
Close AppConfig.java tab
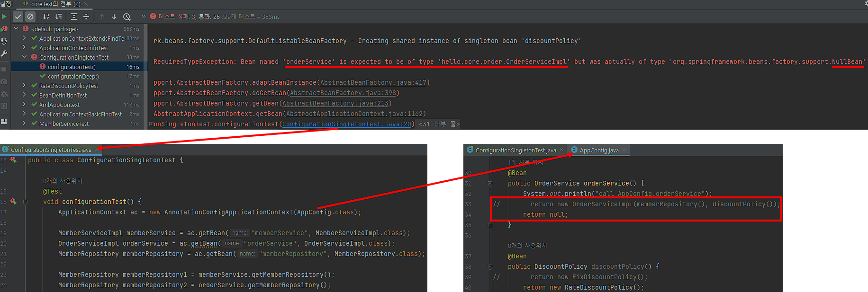point(624,150)
